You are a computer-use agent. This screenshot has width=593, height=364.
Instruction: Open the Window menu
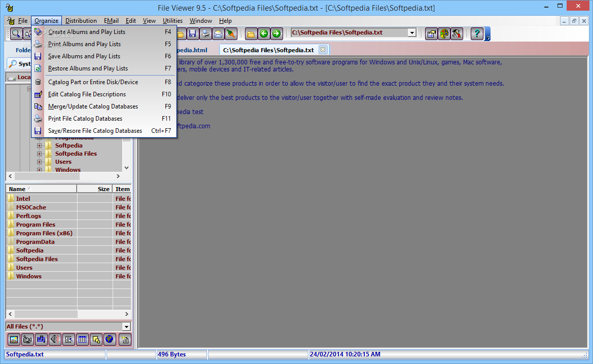200,21
